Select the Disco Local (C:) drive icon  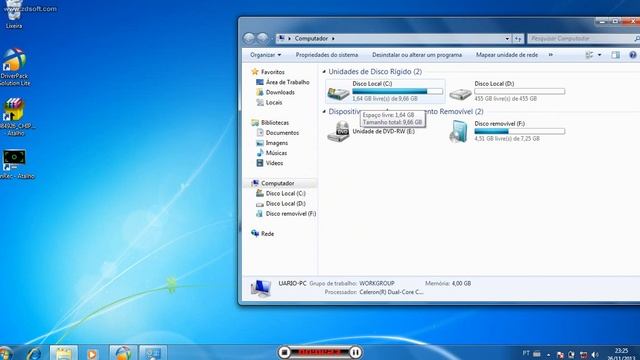click(x=338, y=93)
